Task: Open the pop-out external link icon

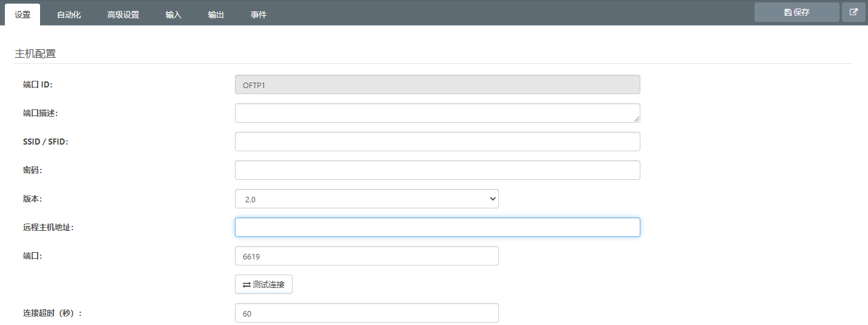Action: tap(853, 12)
